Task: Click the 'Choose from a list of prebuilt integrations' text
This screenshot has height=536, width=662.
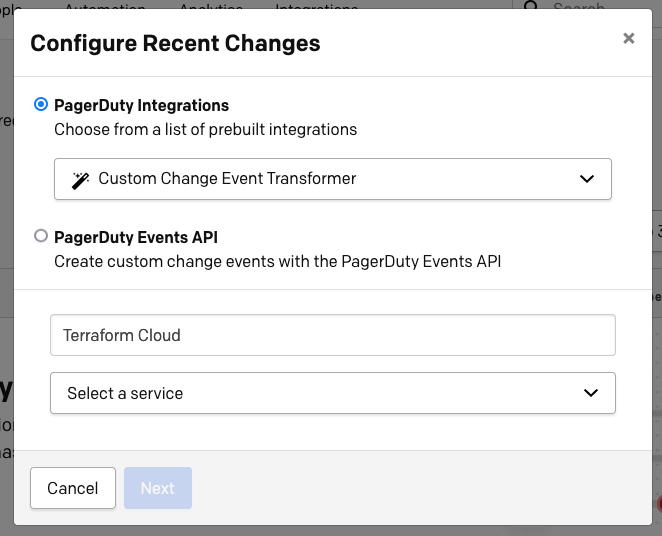Action: pyautogui.click(x=206, y=130)
